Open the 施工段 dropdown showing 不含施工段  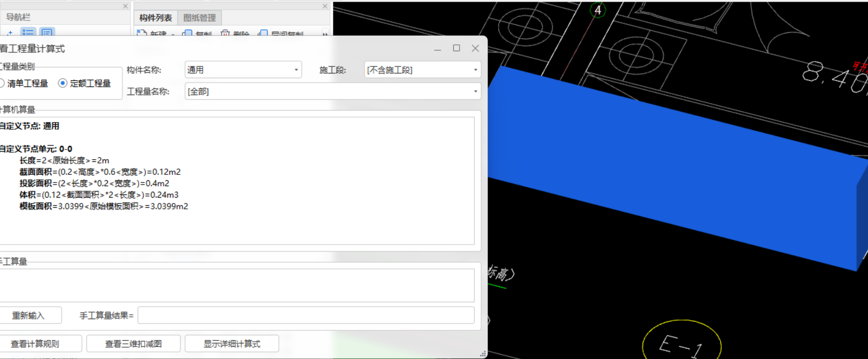click(422, 70)
